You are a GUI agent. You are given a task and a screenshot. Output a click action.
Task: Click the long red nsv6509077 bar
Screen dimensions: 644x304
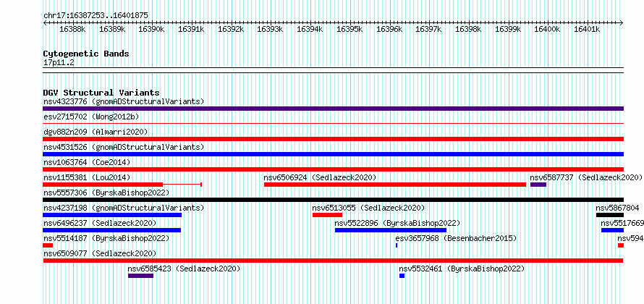333,261
